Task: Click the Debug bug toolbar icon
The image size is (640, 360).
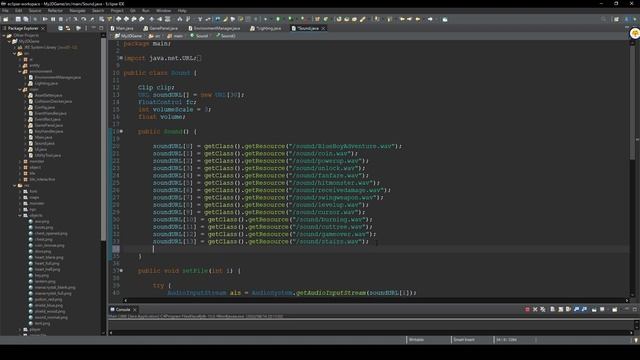Action: (x=265, y=19)
